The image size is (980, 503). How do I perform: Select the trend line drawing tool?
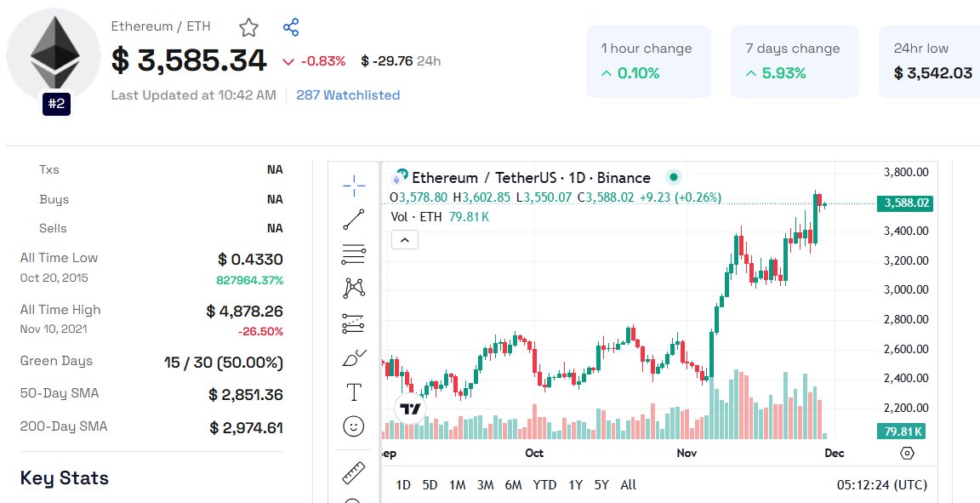point(354,220)
